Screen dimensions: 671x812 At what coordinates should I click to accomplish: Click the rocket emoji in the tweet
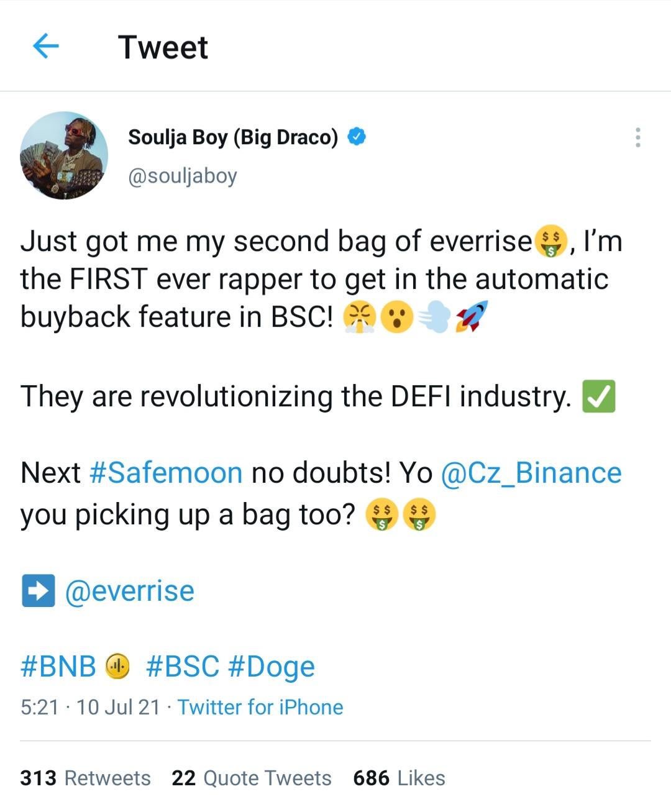pos(471,317)
